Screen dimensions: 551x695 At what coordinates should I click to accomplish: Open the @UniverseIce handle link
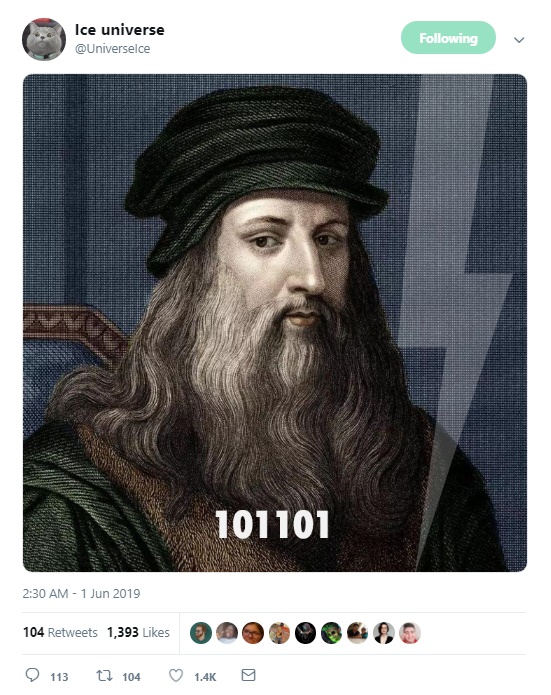click(113, 49)
